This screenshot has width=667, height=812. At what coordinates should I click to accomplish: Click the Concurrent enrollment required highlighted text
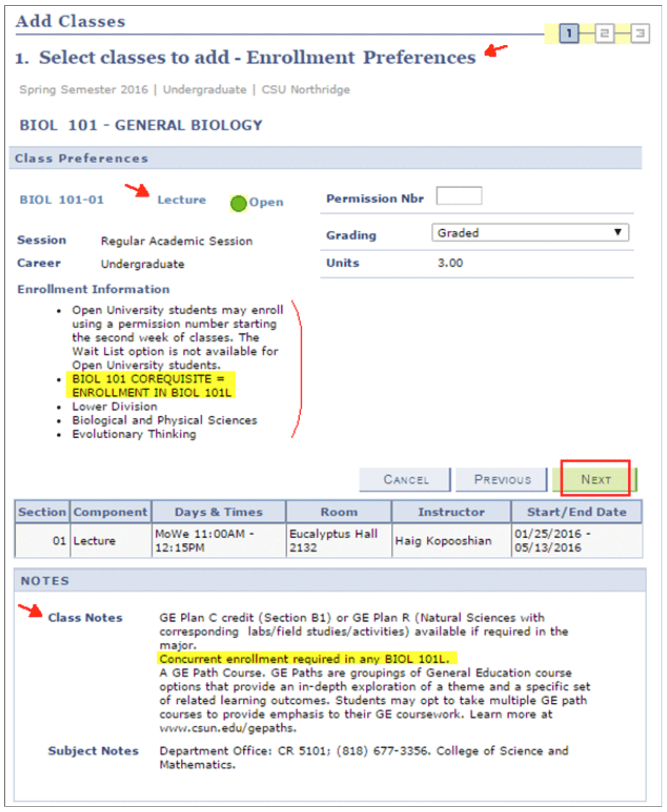click(306, 659)
